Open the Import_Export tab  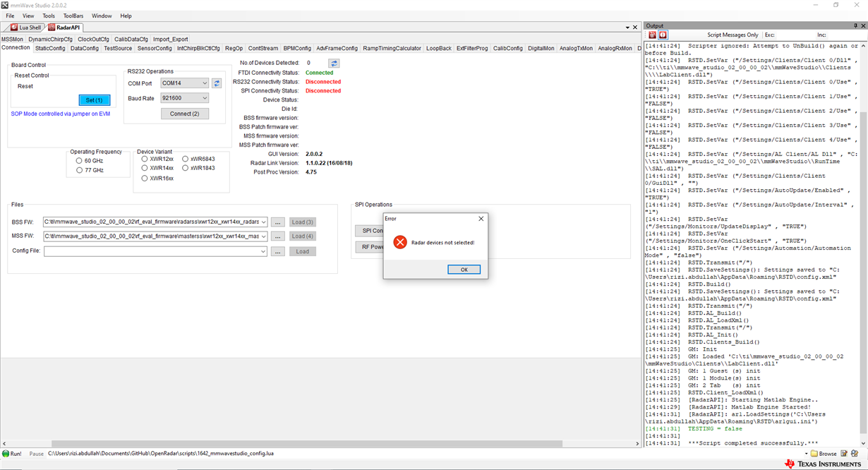pos(171,40)
